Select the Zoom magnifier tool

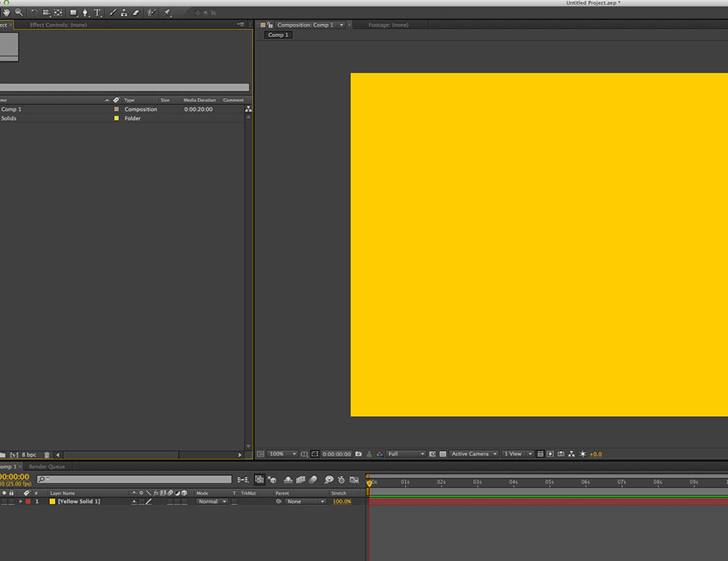19,13
